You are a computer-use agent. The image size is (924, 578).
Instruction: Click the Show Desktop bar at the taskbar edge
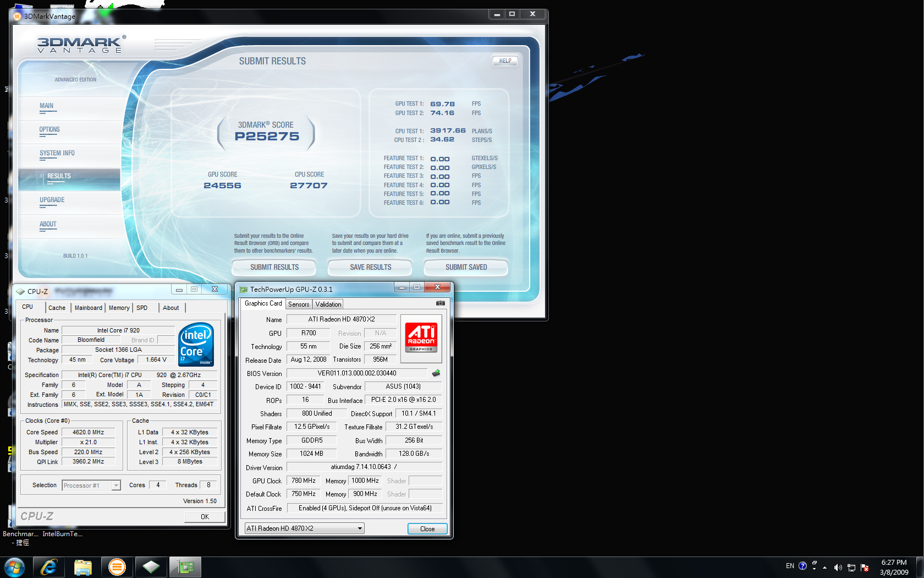click(920, 567)
